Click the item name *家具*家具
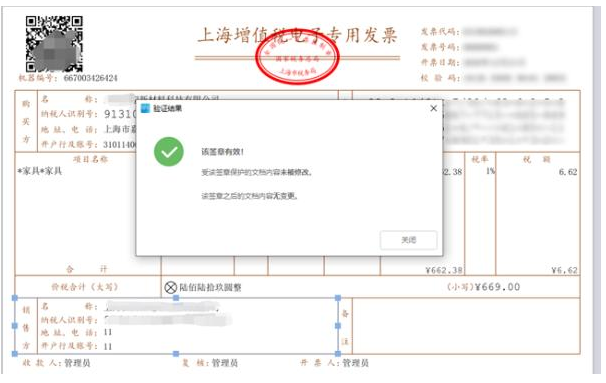Image resolution: width=606 pixels, height=383 pixels. click(40, 171)
